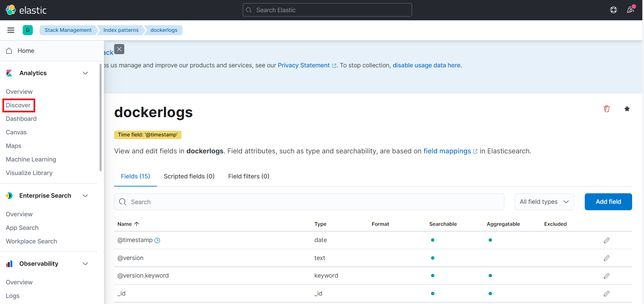Go to Stack Management breadcrumb
Screen dimensions: 644x304
[x=68, y=30]
